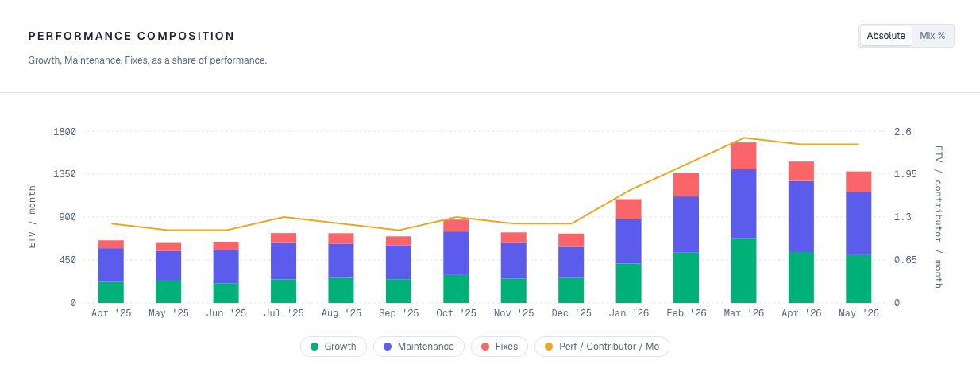Click the Feb '26 Fixes bar segment
The width and height of the screenshot is (980, 380).
[686, 184]
